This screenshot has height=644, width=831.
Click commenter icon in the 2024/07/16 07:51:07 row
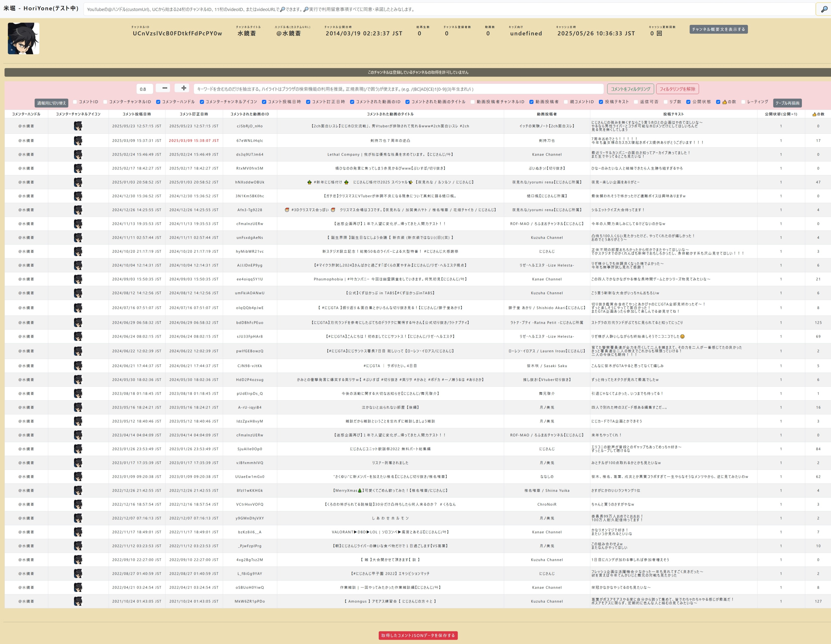78,308
